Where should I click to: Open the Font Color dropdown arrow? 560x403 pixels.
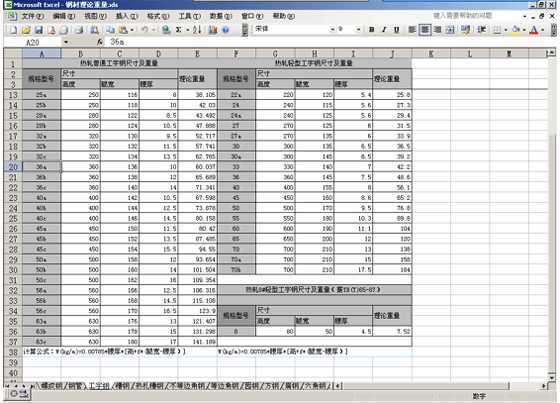pyautogui.click(x=542, y=30)
